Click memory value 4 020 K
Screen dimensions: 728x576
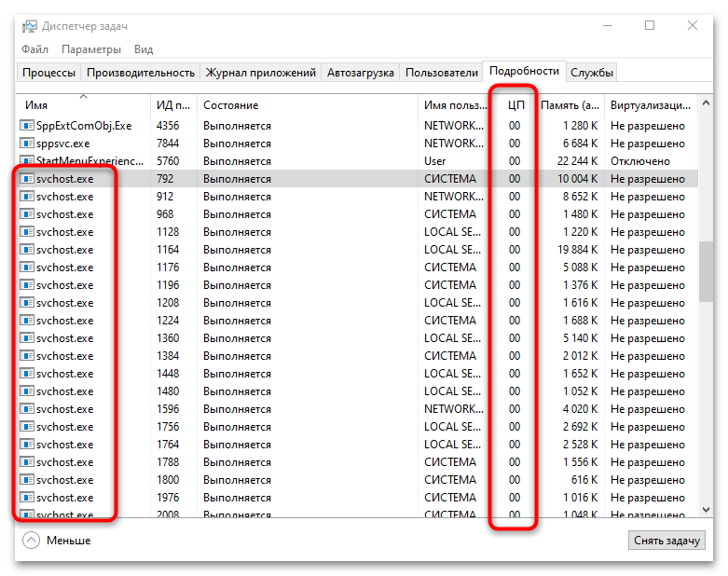pyautogui.click(x=580, y=409)
